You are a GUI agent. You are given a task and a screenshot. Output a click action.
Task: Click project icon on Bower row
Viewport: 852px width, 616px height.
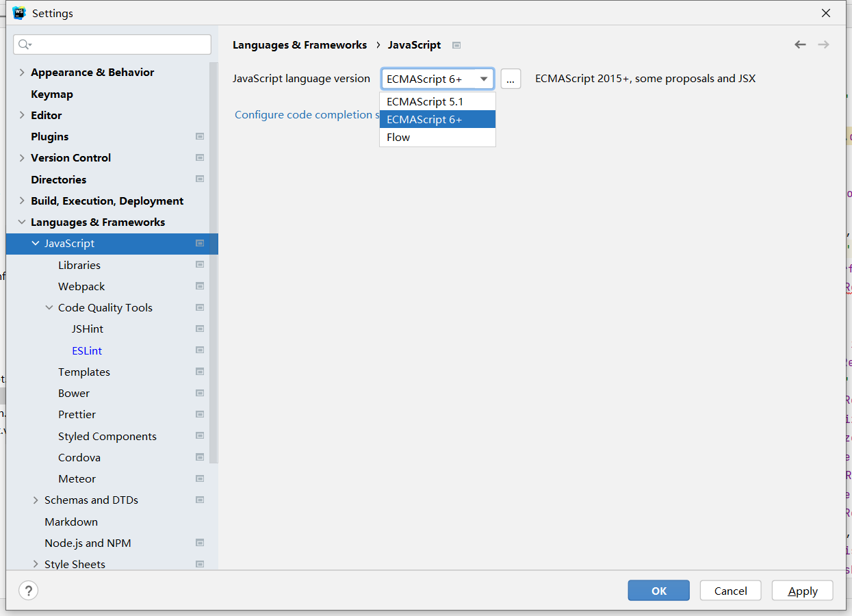tap(200, 393)
